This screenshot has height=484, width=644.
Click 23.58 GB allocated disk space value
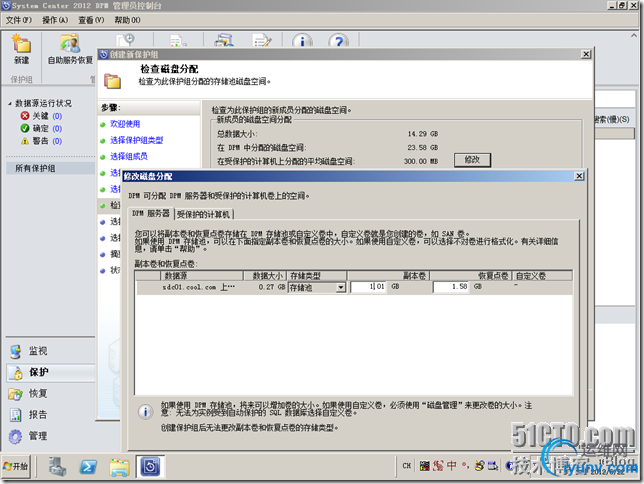pyautogui.click(x=423, y=148)
